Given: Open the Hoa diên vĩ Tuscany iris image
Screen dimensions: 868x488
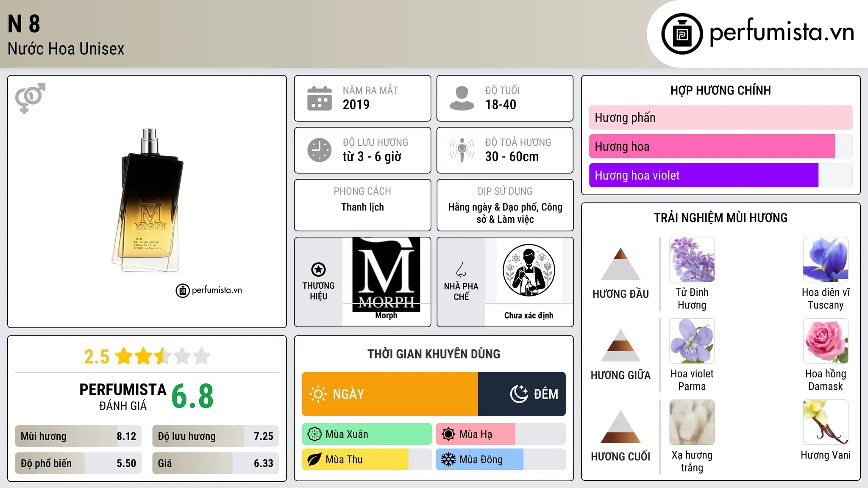Looking at the screenshot, I should tap(826, 260).
